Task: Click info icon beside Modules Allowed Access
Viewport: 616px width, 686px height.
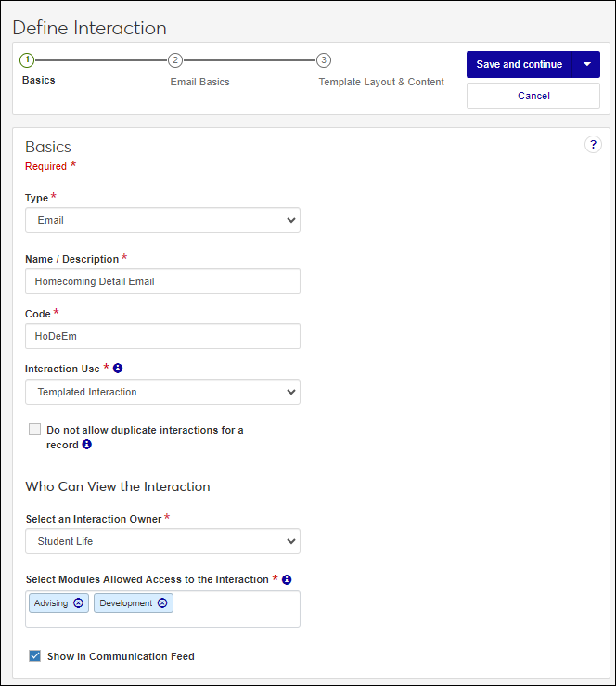Action: 287,579
